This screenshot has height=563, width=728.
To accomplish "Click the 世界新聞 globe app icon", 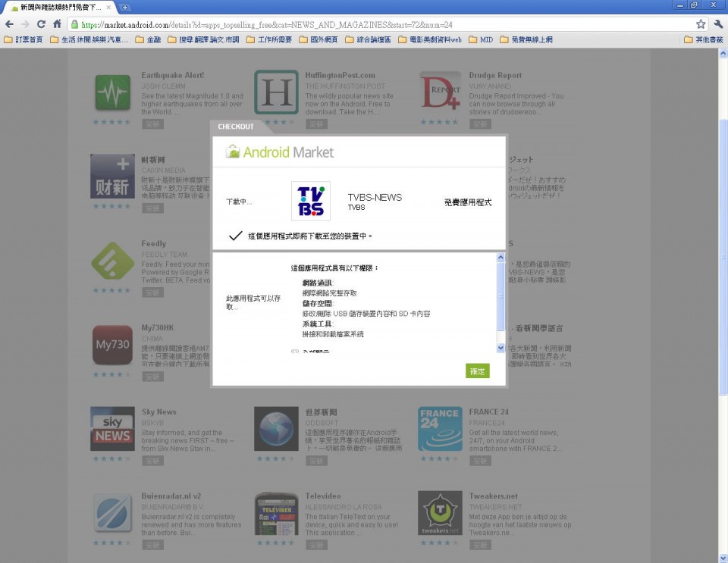I will [x=276, y=429].
